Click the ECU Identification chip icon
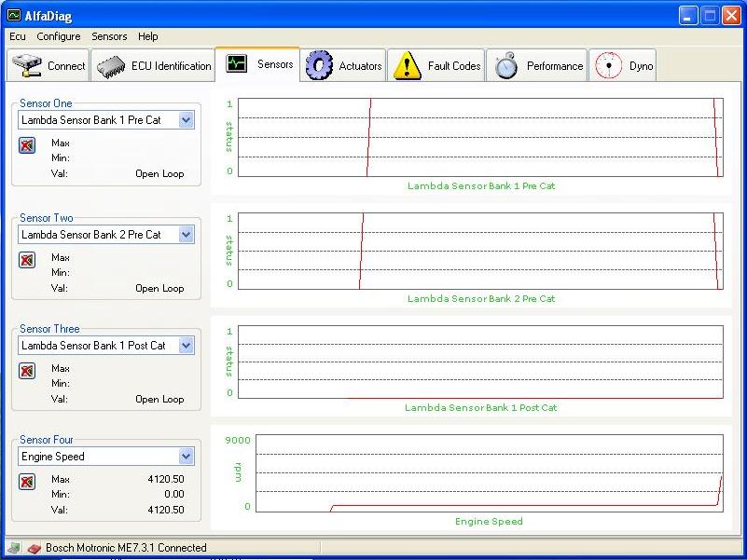 click(112, 66)
